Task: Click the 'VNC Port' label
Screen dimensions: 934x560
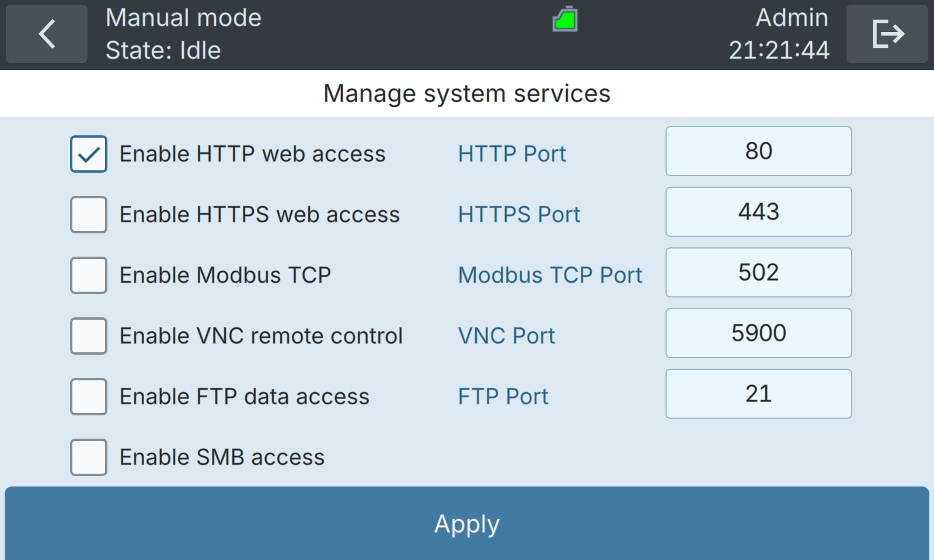Action: [x=506, y=336]
